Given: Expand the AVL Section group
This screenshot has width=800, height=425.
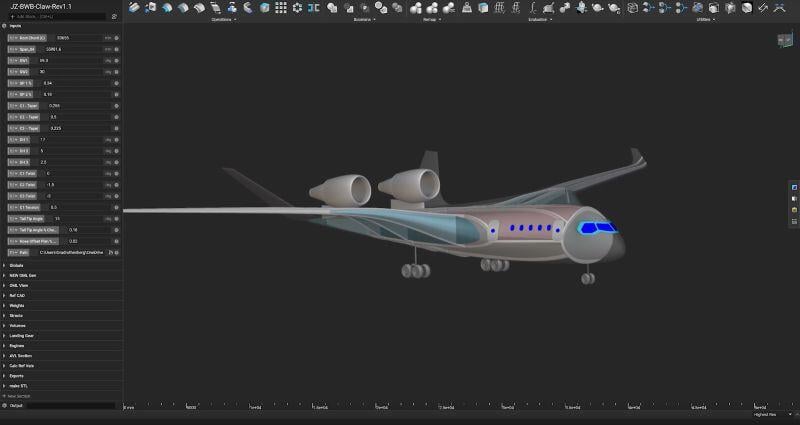Looking at the screenshot, I should coord(5,356).
